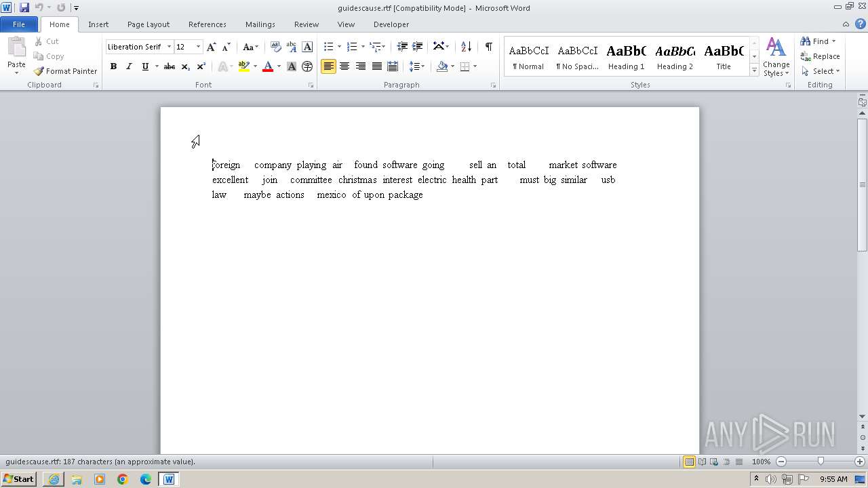Expand the Styles gallery More arrow
Image resolution: width=868 pixels, height=488 pixels.
click(754, 70)
